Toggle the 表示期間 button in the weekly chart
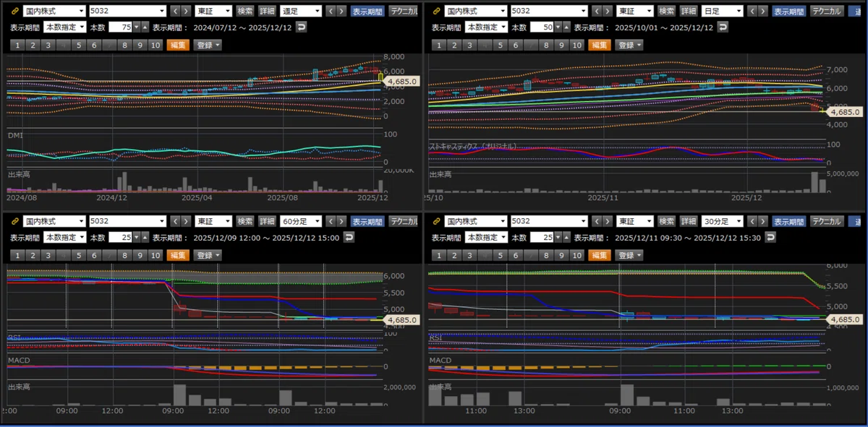This screenshot has height=427, width=868. (x=367, y=12)
